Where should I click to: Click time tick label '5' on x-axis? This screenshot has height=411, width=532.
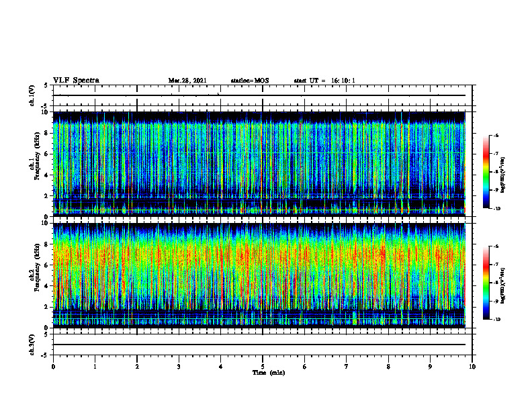click(263, 367)
